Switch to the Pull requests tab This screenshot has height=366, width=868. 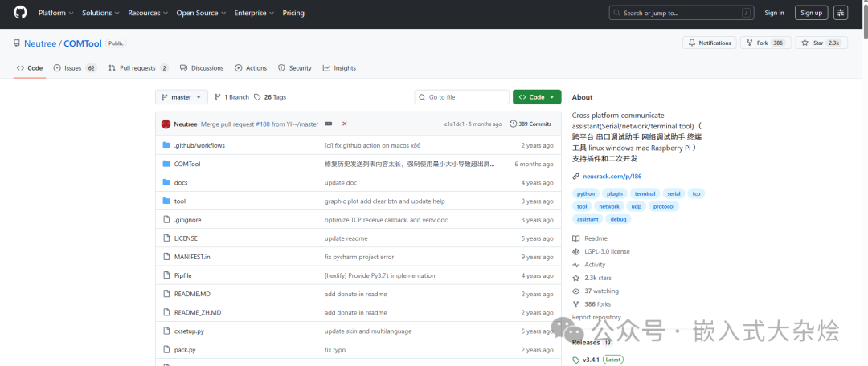(138, 68)
